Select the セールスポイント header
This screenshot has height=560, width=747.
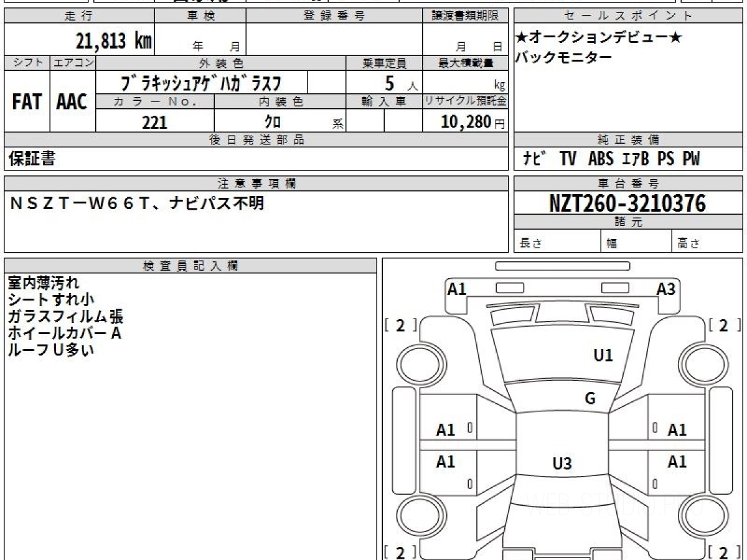point(628,16)
